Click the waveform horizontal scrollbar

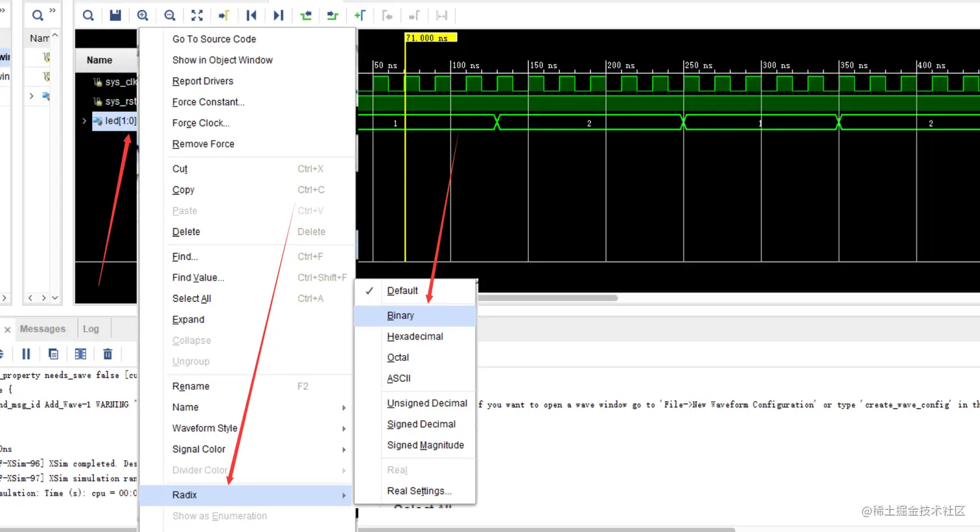(x=548, y=298)
